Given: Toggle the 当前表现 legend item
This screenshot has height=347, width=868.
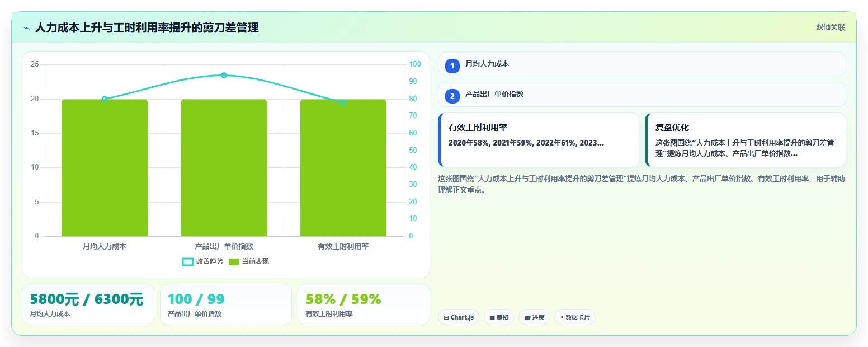Looking at the screenshot, I should (249, 261).
